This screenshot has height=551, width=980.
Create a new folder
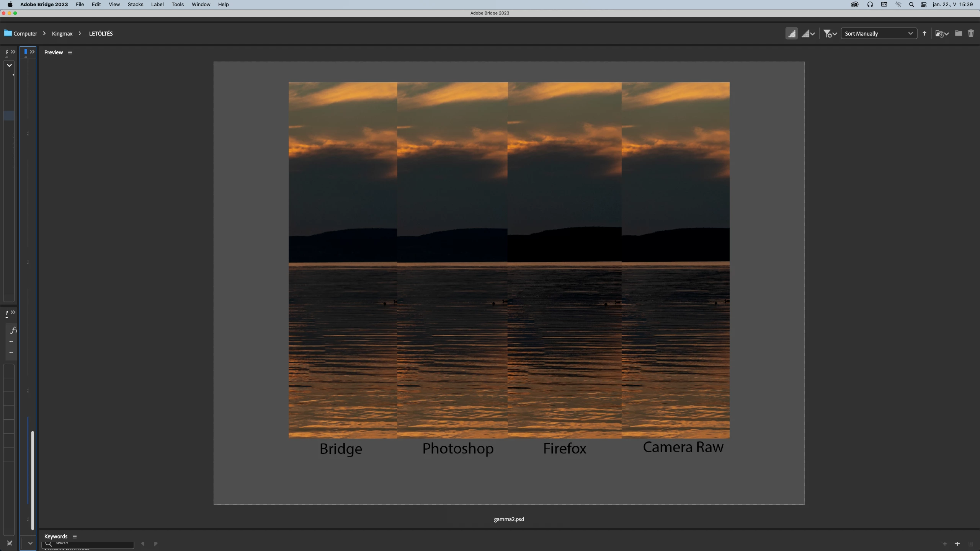(x=958, y=34)
